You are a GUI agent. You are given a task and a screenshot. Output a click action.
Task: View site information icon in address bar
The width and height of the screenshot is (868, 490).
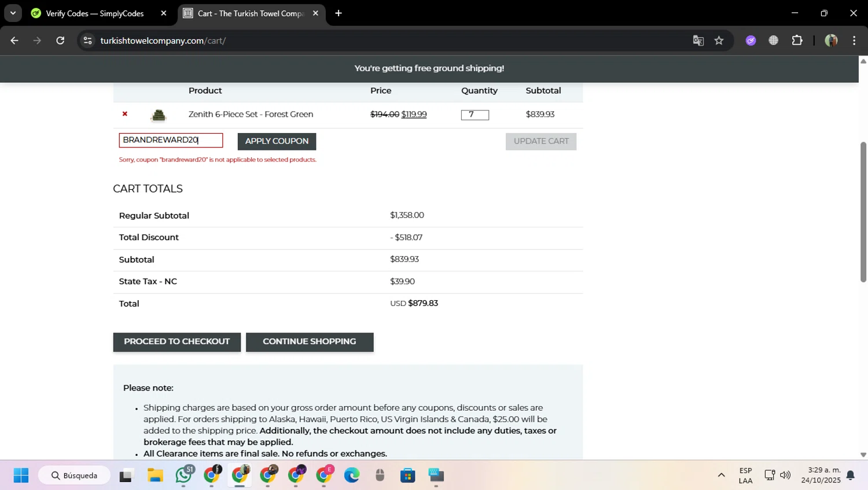87,40
